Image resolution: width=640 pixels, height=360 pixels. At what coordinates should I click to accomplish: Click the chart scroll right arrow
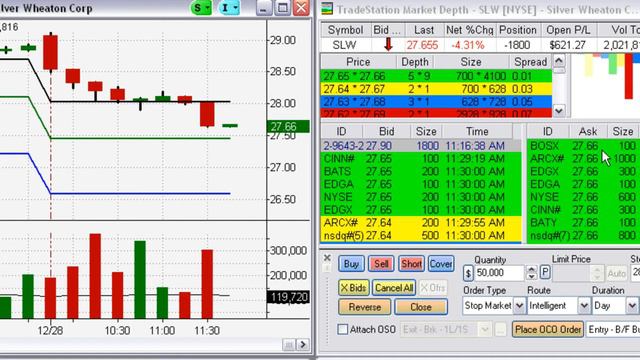click(303, 345)
